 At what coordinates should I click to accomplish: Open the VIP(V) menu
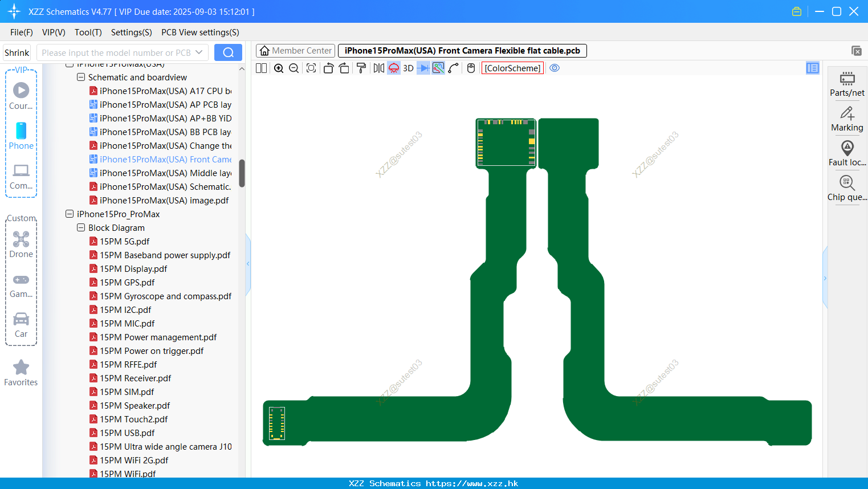click(54, 32)
